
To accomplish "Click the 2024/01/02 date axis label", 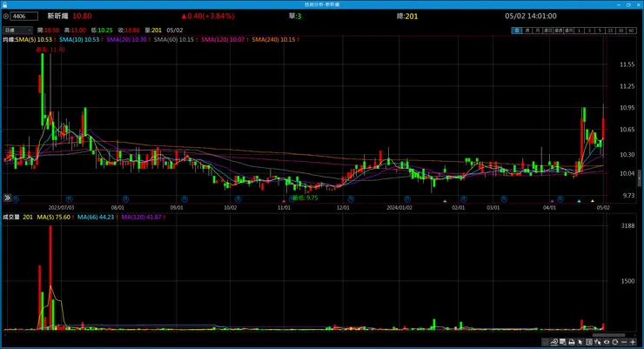I will [x=399, y=208].
